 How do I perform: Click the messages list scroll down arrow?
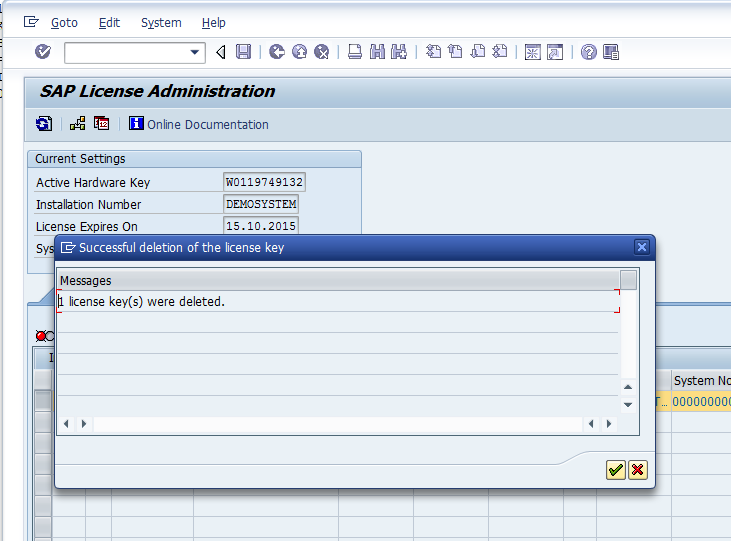(628, 404)
